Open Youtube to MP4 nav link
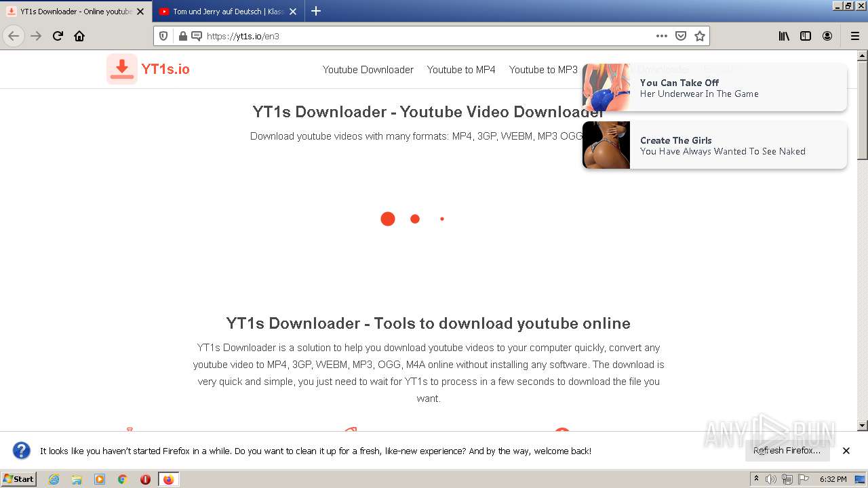Image resolution: width=868 pixels, height=488 pixels. click(x=461, y=70)
